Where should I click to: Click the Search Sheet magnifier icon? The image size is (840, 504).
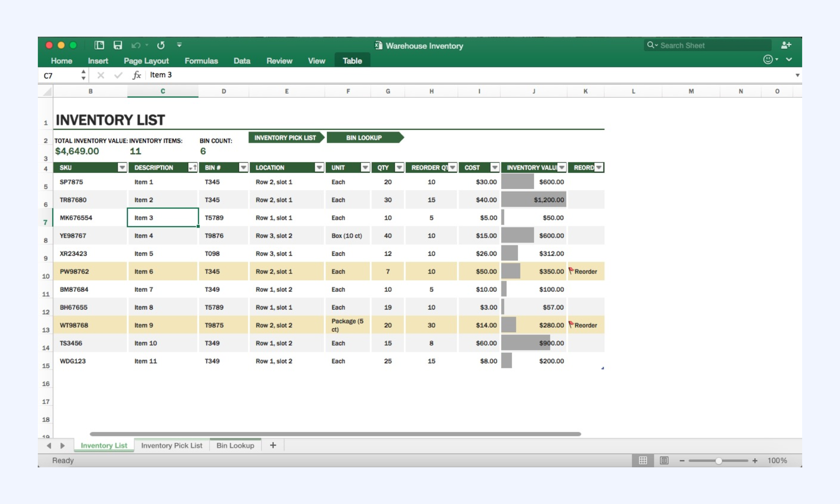click(651, 45)
